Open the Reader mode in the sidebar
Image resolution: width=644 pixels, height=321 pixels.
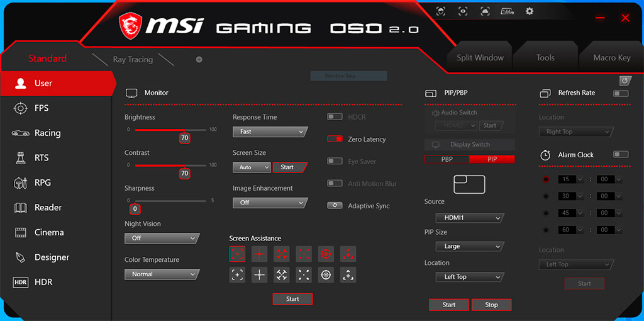coord(55,208)
